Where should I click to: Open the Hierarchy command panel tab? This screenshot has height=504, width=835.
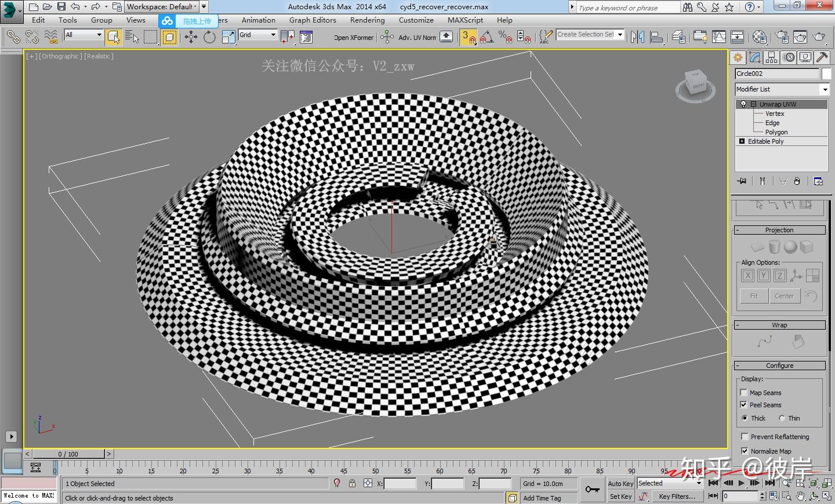[771, 57]
